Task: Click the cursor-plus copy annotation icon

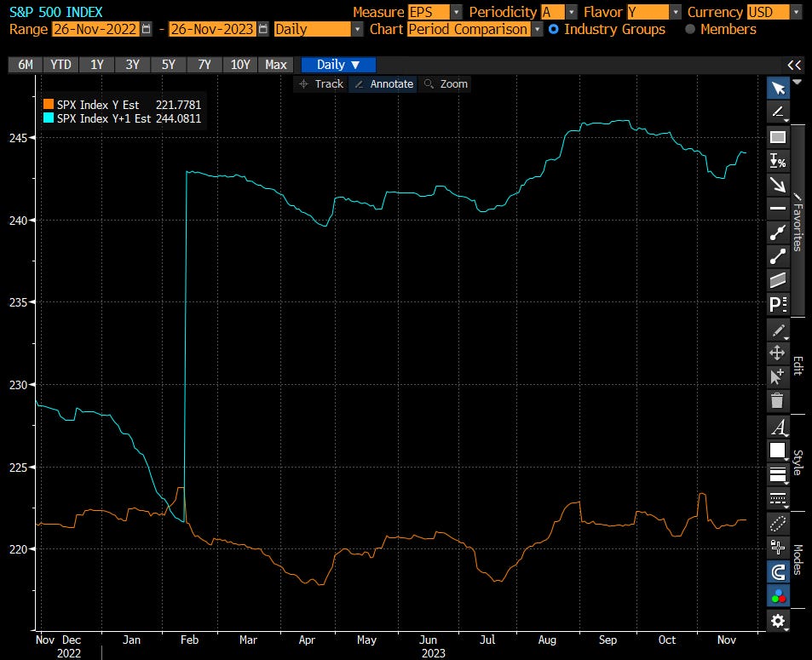Action: coord(778,377)
